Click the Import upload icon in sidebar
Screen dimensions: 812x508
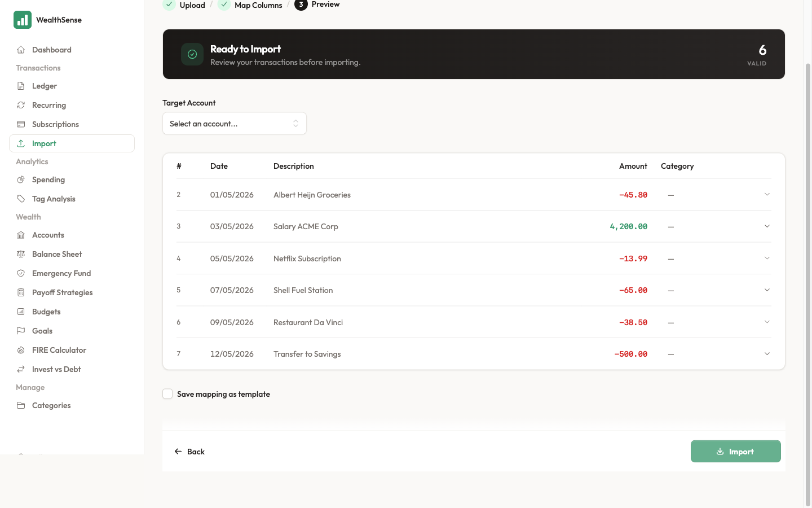[x=21, y=143]
